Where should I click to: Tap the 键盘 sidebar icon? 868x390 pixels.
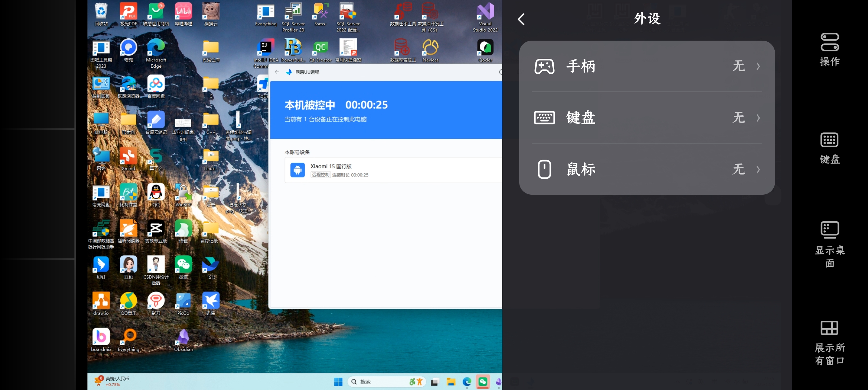(829, 140)
